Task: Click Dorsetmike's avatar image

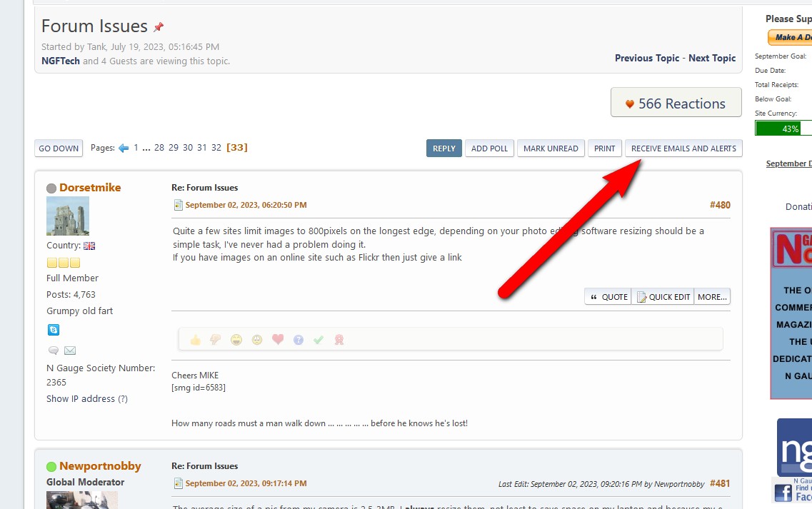Action: point(68,216)
